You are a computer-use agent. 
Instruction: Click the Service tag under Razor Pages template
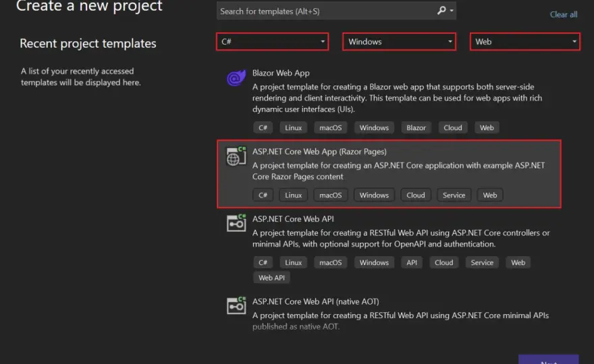454,195
